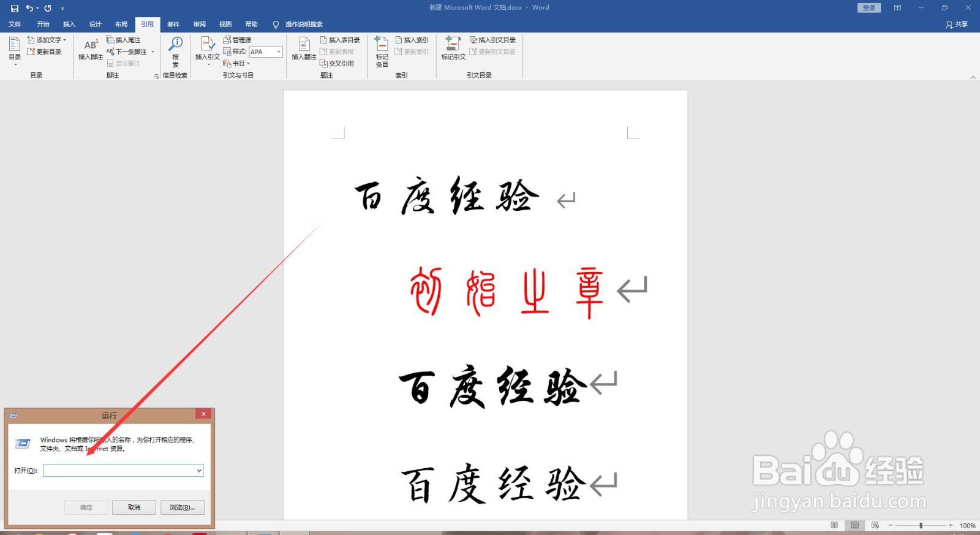Switch to Print Layout view in status bar
980x535 pixels.
click(854, 525)
